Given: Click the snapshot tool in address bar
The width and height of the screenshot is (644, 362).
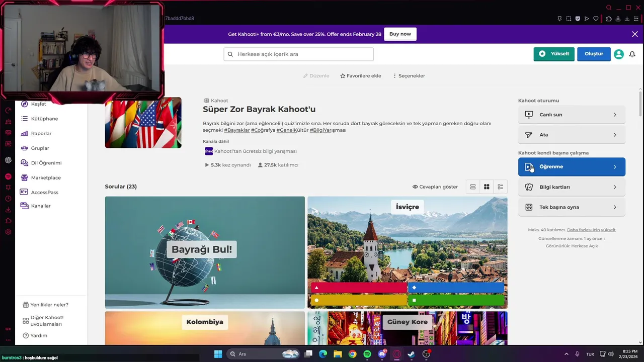Looking at the screenshot, I should [x=569, y=19].
